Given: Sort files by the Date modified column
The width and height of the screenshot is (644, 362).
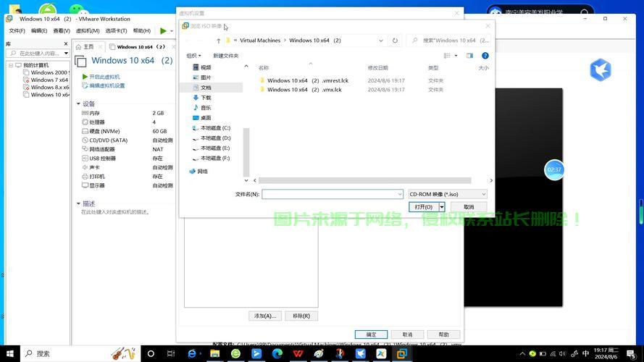Looking at the screenshot, I should pos(378,68).
